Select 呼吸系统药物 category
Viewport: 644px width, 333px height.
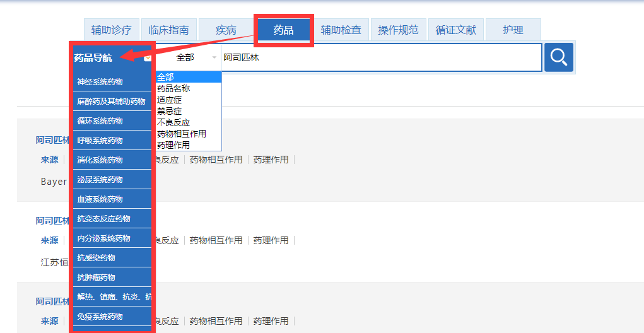pos(112,141)
